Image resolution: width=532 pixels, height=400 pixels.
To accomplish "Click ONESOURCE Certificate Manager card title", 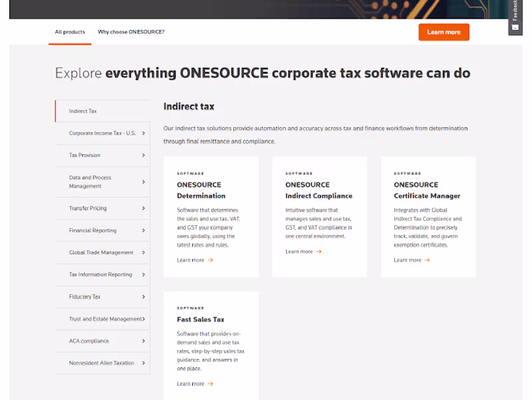I will pos(427,190).
